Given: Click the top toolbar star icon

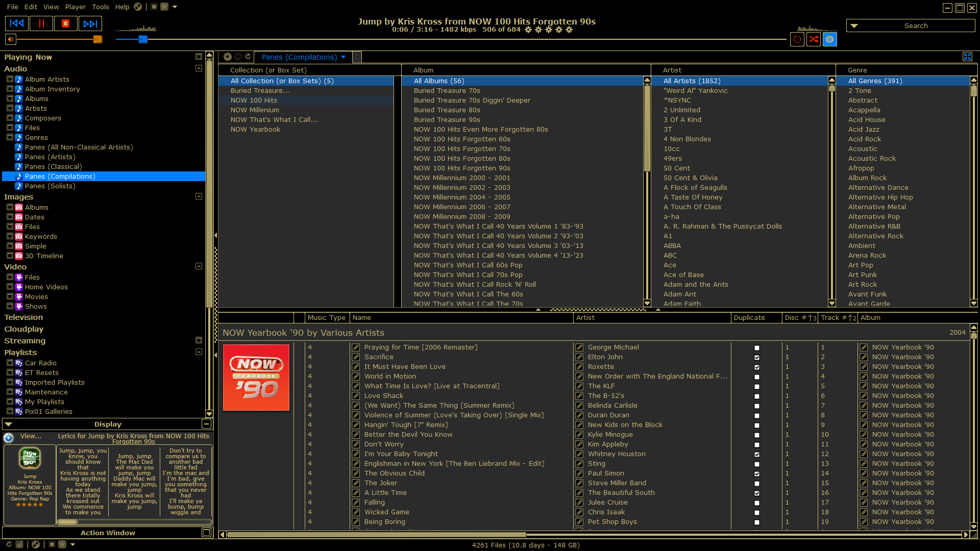Looking at the screenshot, I should tap(164, 7).
